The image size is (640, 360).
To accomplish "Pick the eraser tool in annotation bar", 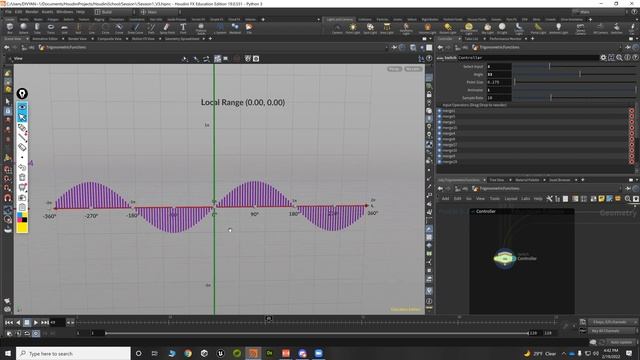I will tap(22, 147).
